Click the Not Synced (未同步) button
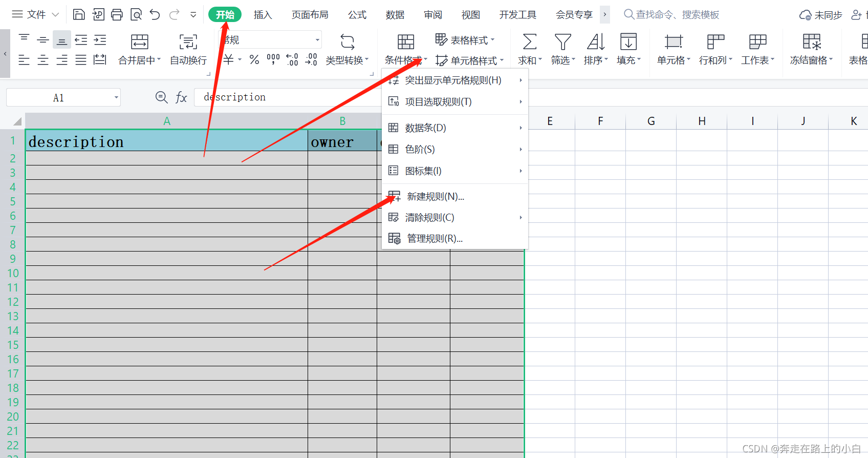 coord(821,15)
